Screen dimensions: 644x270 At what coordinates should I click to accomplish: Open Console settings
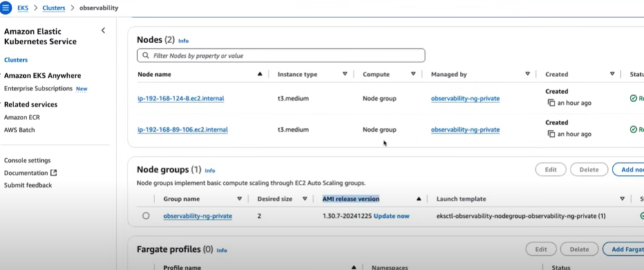point(28,160)
